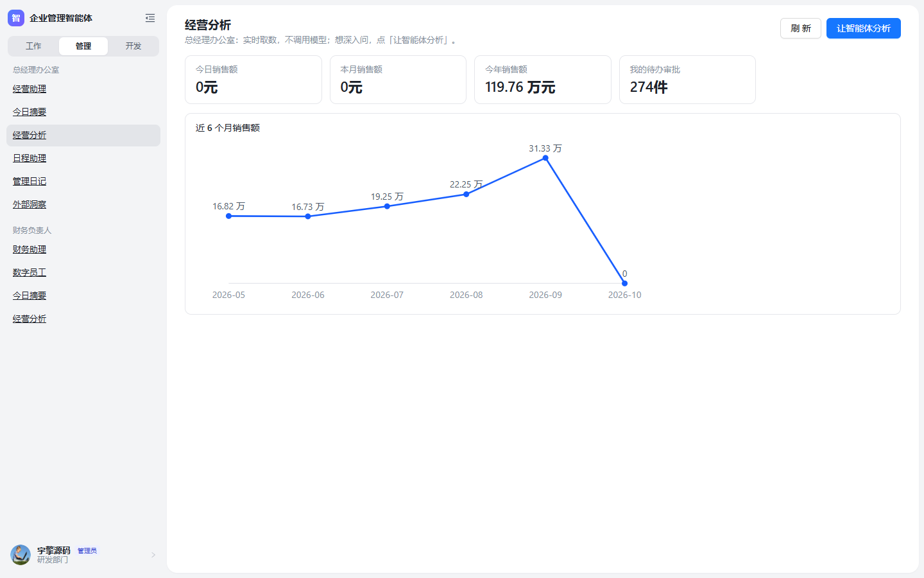
Task: Click the 今年销售额 119.76 万元 card
Action: pyautogui.click(x=543, y=80)
